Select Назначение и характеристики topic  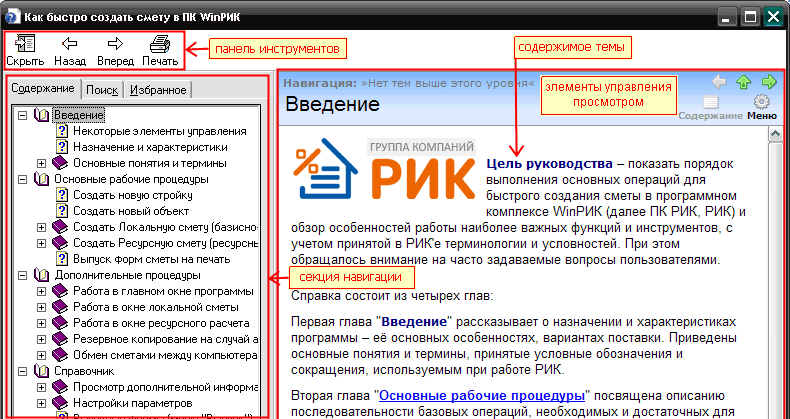pyautogui.click(x=150, y=147)
